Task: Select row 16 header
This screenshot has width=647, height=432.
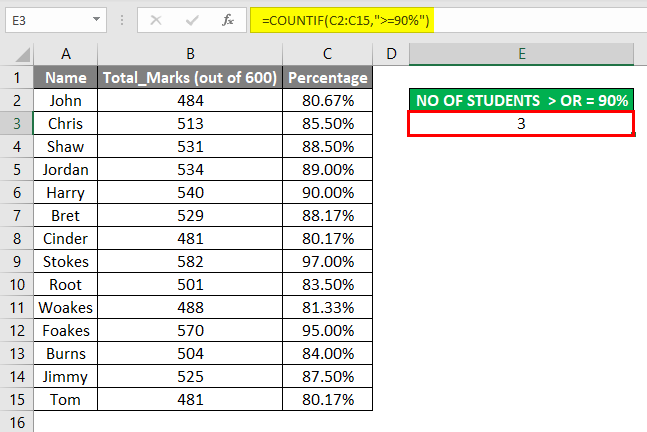Action: click(17, 422)
